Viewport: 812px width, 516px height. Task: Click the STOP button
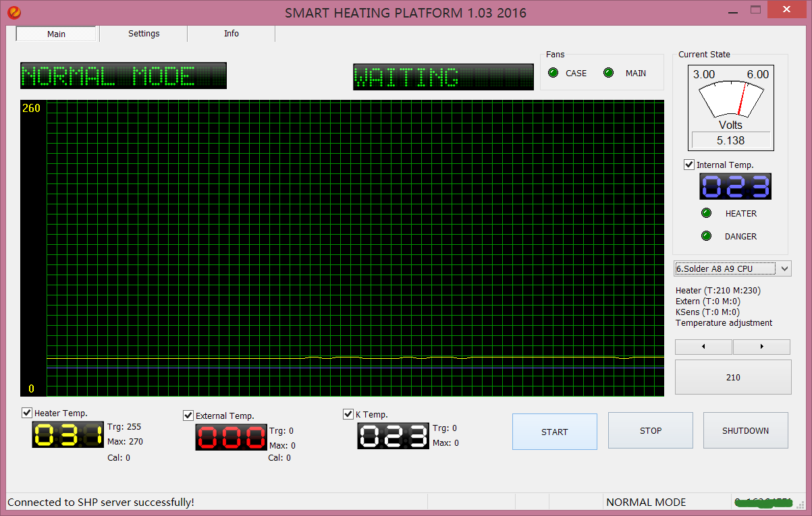tap(651, 431)
